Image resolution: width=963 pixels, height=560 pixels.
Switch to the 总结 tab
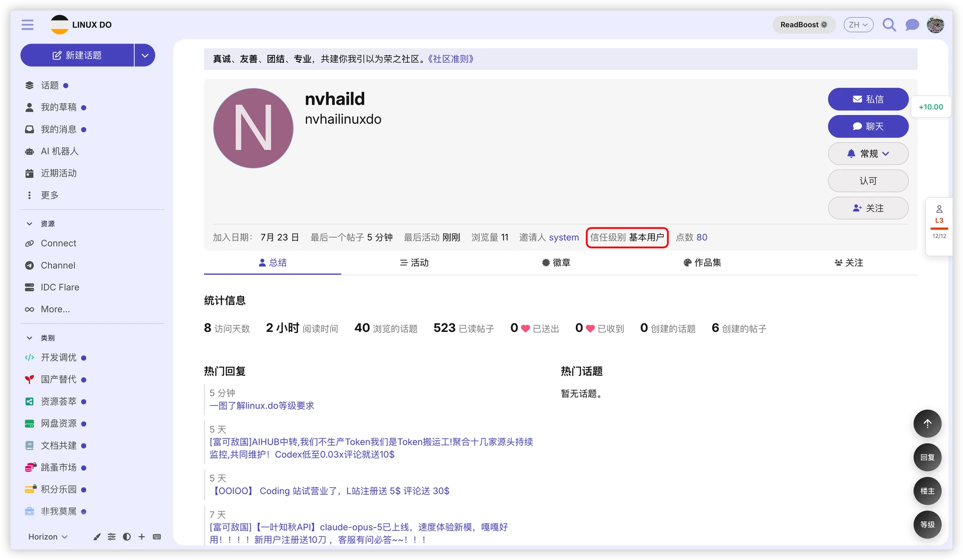click(272, 263)
